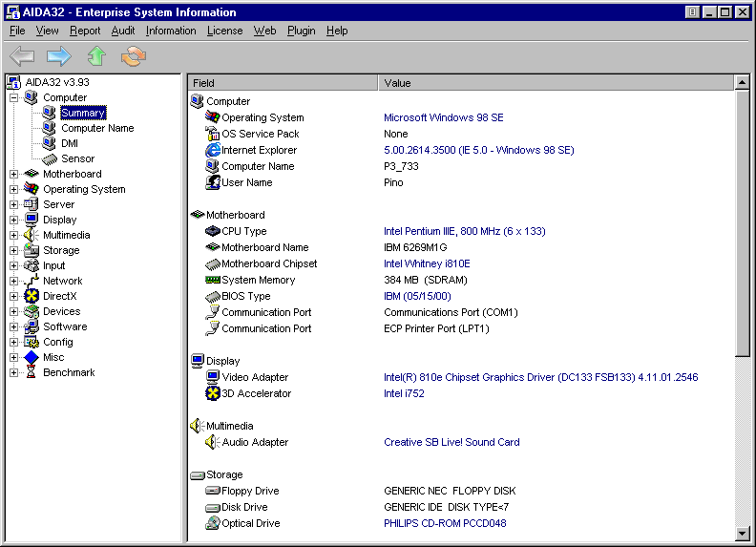This screenshot has width=756, height=547.
Task: Select the AIDA32 v3.93 root item
Action: [57, 82]
